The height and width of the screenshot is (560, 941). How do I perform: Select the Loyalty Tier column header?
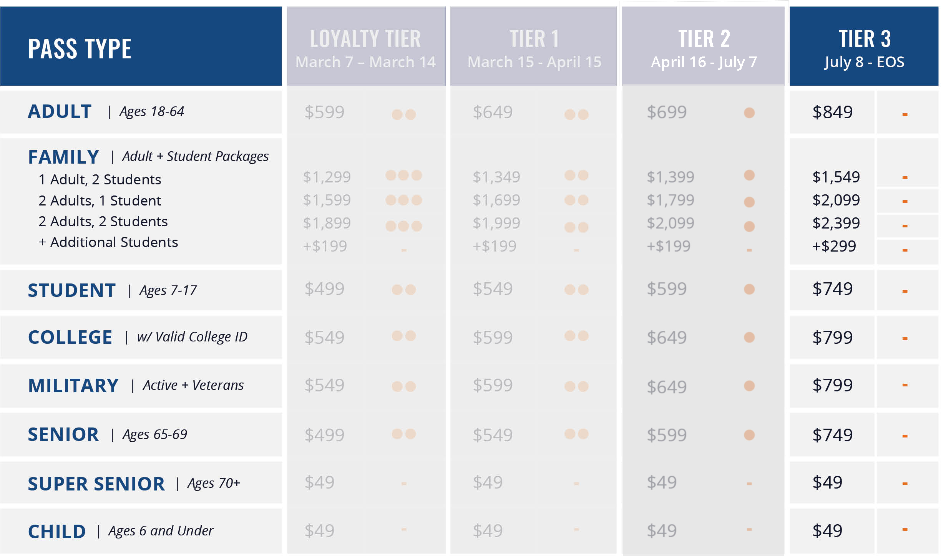coord(366,47)
